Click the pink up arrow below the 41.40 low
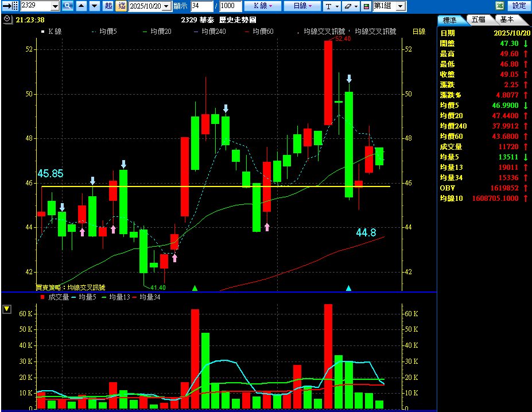The height and width of the screenshot is (412, 532). (x=174, y=258)
